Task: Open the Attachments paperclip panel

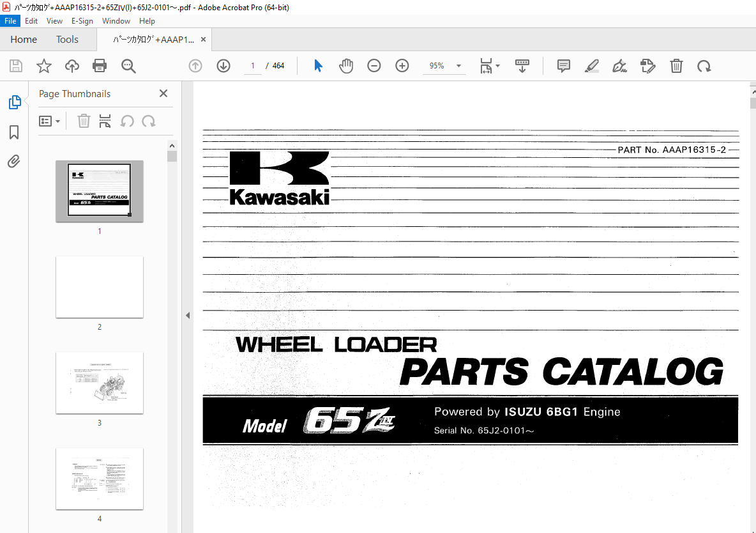Action: (14, 161)
